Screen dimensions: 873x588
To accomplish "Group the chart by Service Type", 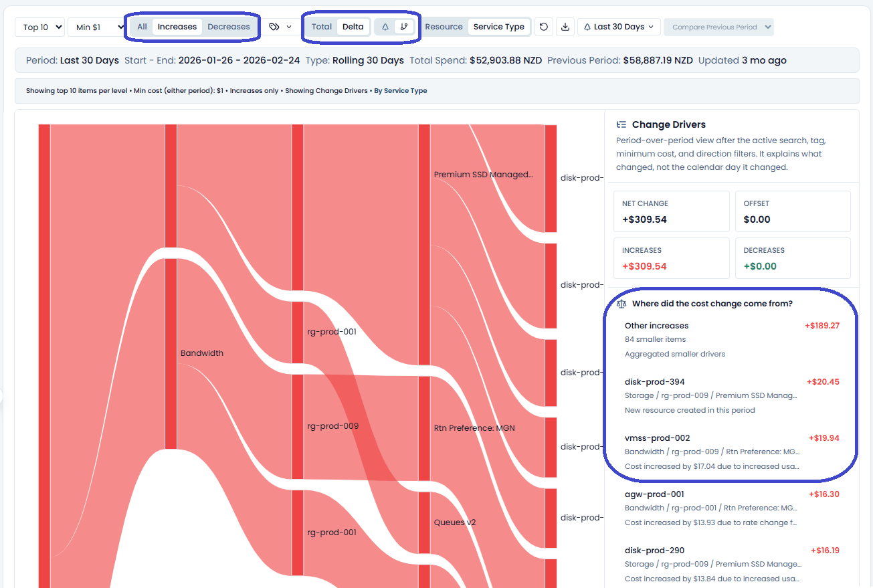I will point(499,27).
